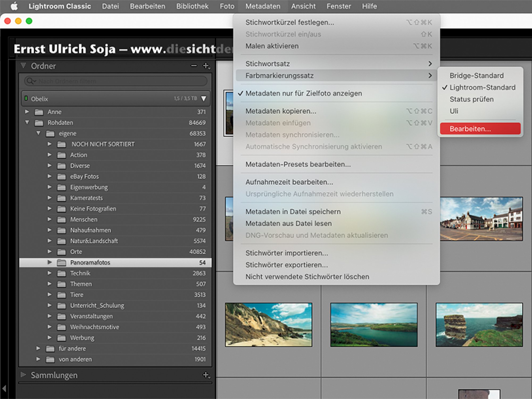532x399 pixels.
Task: Select Metadaten aus Datei lesen
Action: pyautogui.click(x=336, y=223)
